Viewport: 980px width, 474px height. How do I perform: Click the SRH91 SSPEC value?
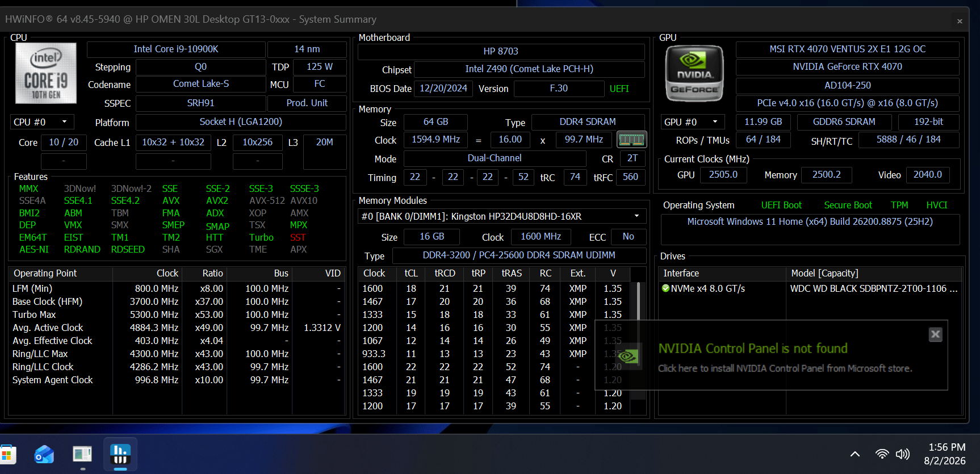[x=201, y=103]
